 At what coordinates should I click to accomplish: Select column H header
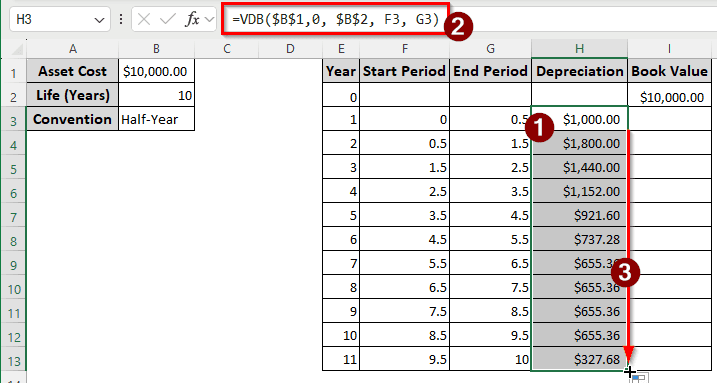click(x=579, y=49)
